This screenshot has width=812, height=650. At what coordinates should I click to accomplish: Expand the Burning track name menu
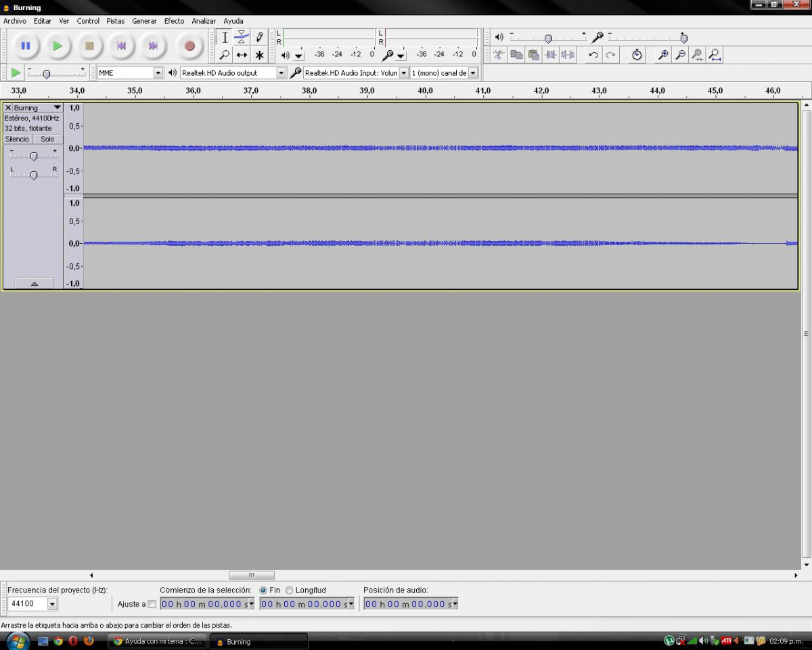click(x=57, y=108)
